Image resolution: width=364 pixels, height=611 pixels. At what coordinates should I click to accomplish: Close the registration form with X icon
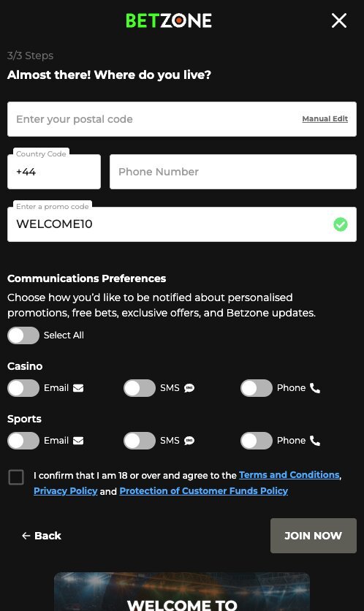click(338, 20)
